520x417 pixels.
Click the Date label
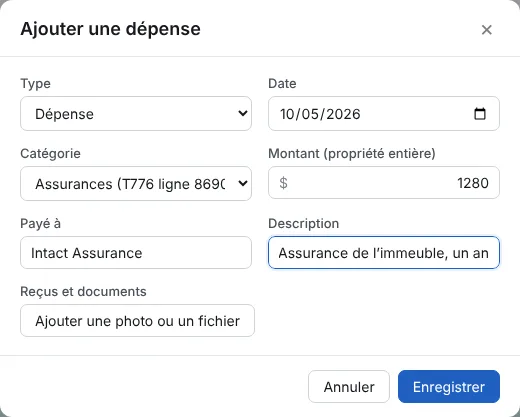tap(282, 84)
